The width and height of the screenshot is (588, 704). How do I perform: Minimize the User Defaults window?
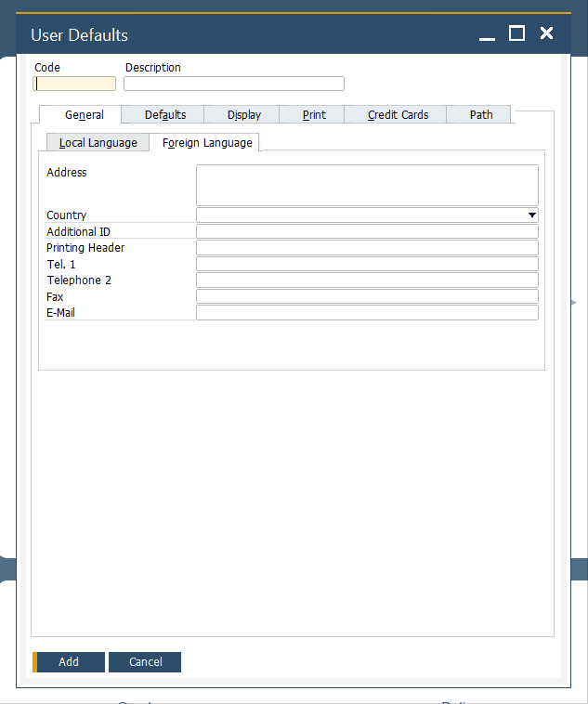click(487, 34)
